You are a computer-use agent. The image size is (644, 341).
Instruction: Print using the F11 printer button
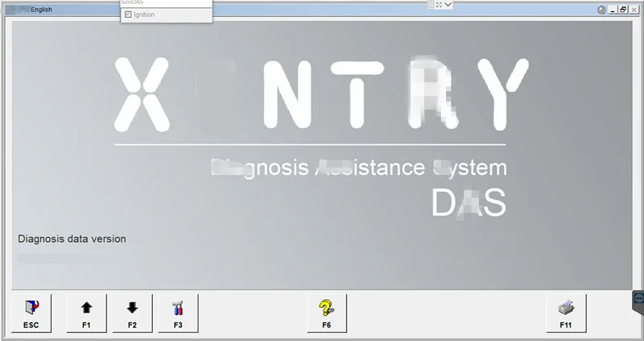[566, 313]
